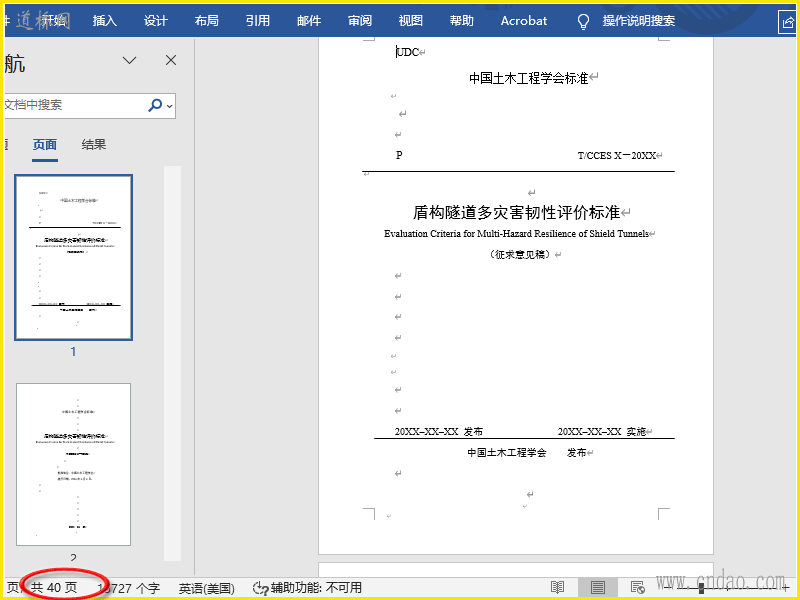Open the 视图 ribbon tab

click(x=411, y=21)
